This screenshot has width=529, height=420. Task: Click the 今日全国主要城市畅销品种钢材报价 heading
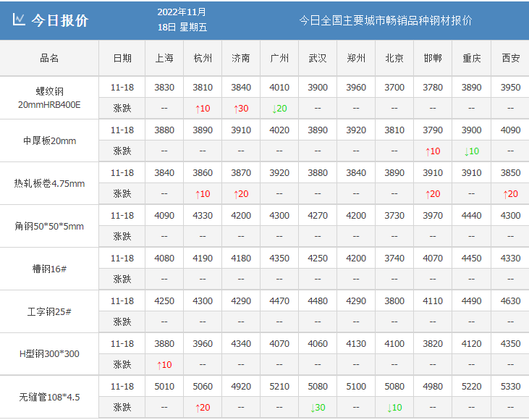coord(386,20)
